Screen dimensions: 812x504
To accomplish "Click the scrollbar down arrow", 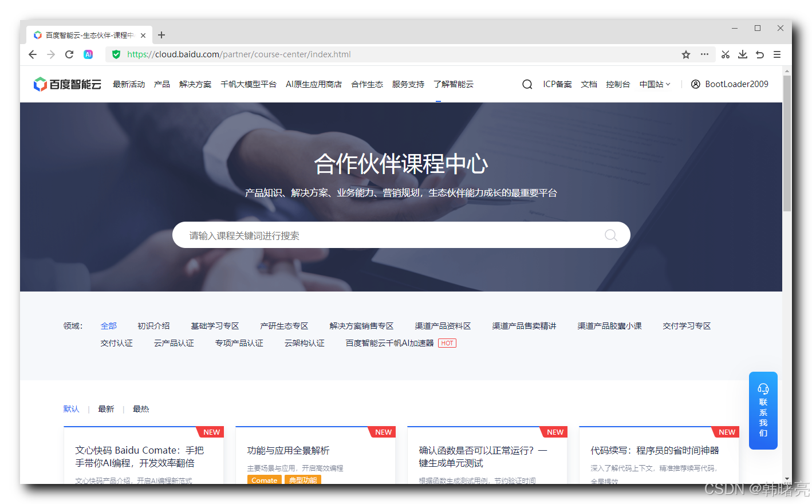I will pos(787,479).
